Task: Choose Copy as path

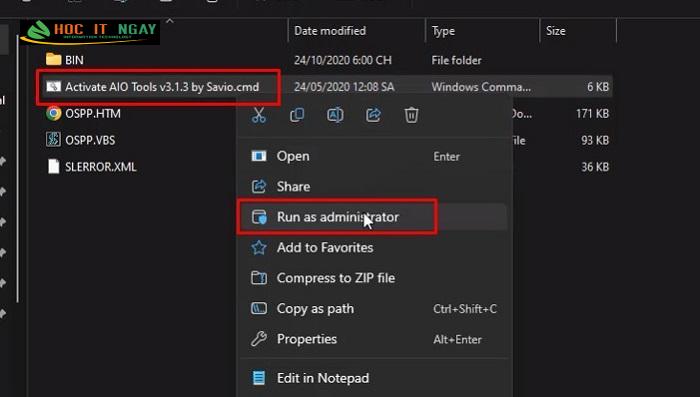Action: (x=374, y=309)
